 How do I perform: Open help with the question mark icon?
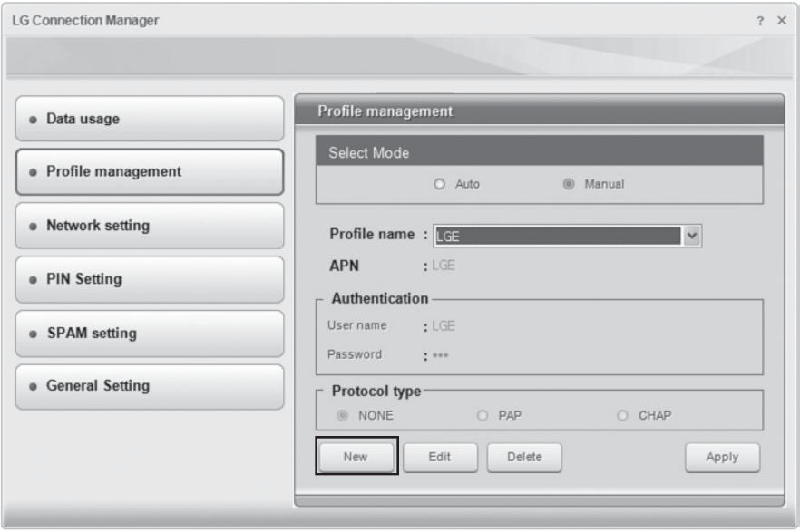[x=760, y=21]
